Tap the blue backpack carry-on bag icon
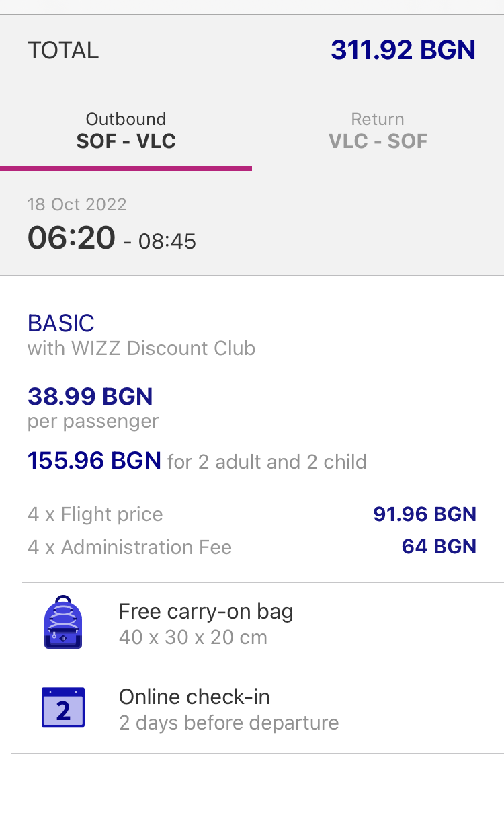 point(63,622)
